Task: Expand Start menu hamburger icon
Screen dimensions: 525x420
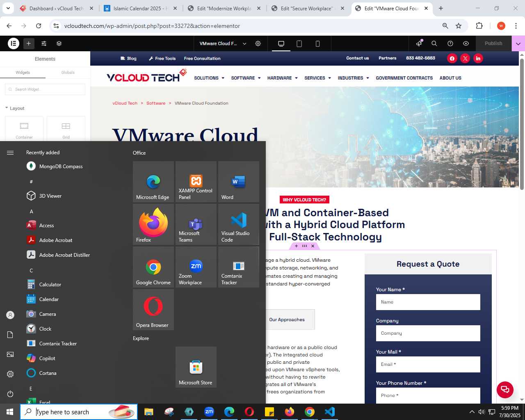Action: pyautogui.click(x=10, y=153)
